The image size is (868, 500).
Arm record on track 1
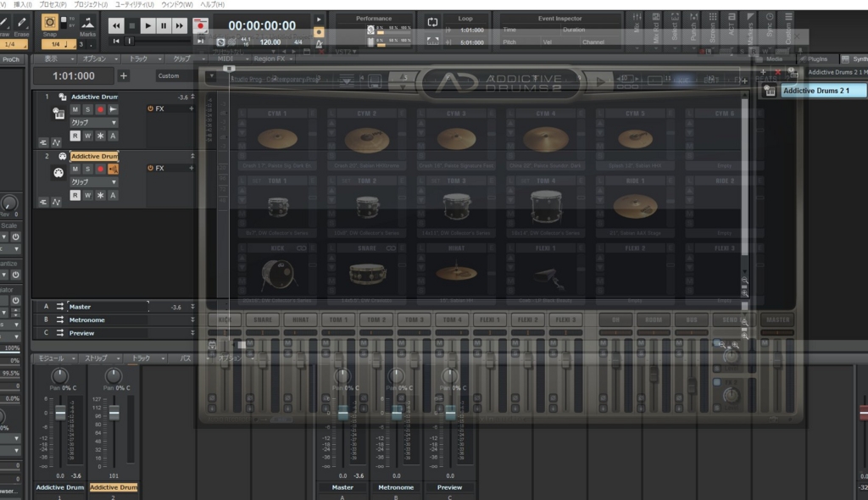click(100, 109)
